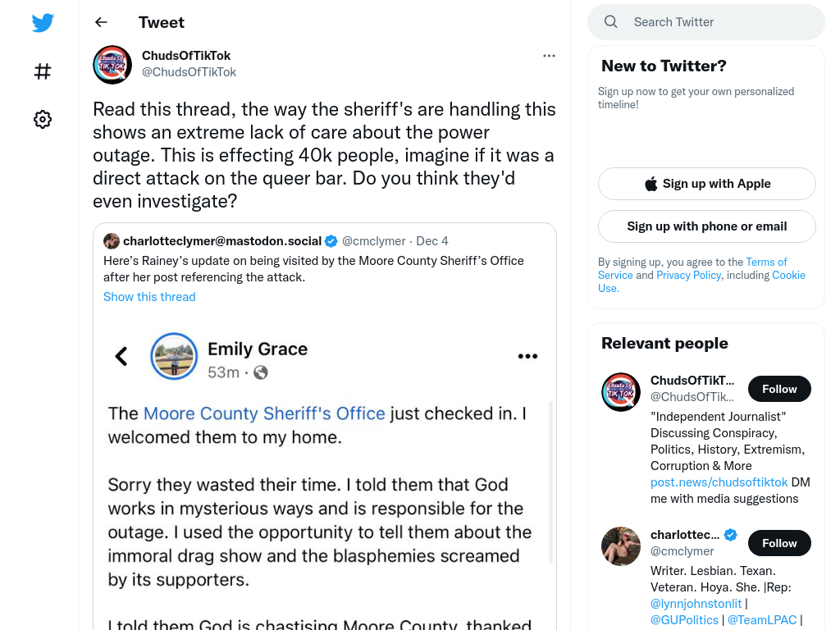Open Settings gear icon in sidebar
This screenshot has height=630, width=840.
click(x=43, y=119)
